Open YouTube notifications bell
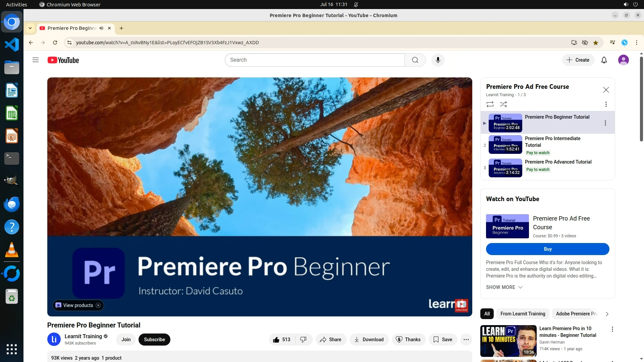644x362 pixels. (604, 60)
